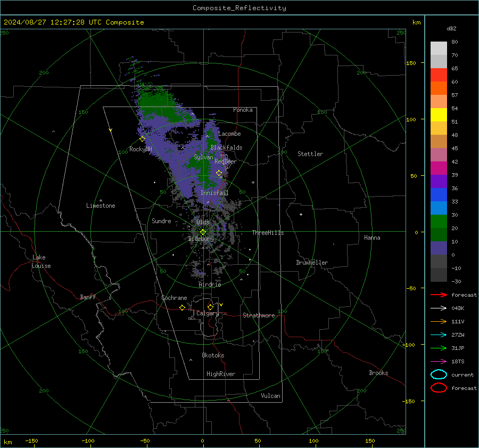Select the blue 36-33 dBZ swatch
Viewport: 479px width, 448px height.
tap(439, 195)
